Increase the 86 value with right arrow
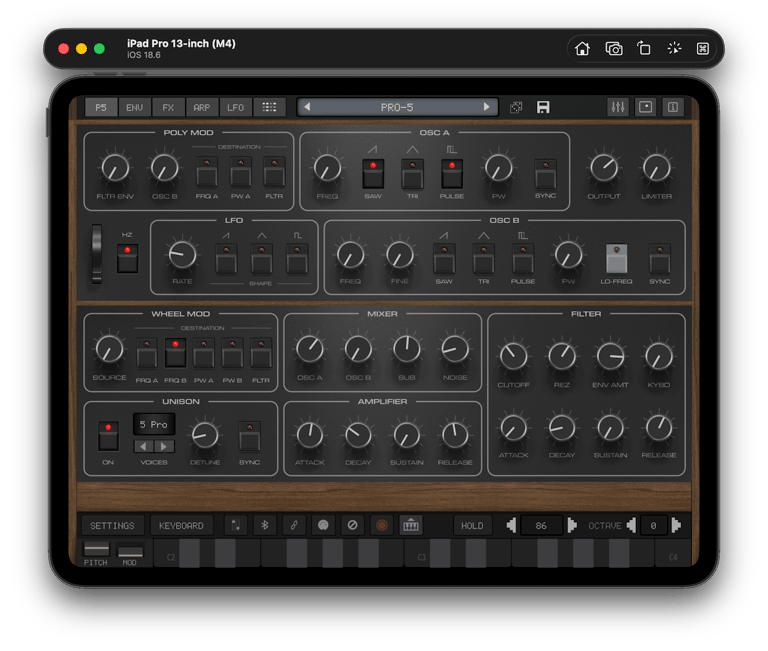 572,526
